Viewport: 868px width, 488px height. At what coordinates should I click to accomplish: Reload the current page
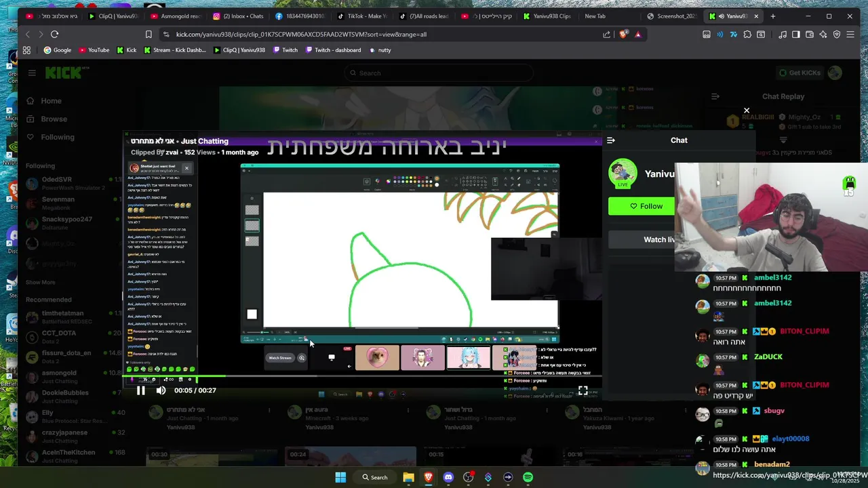55,35
